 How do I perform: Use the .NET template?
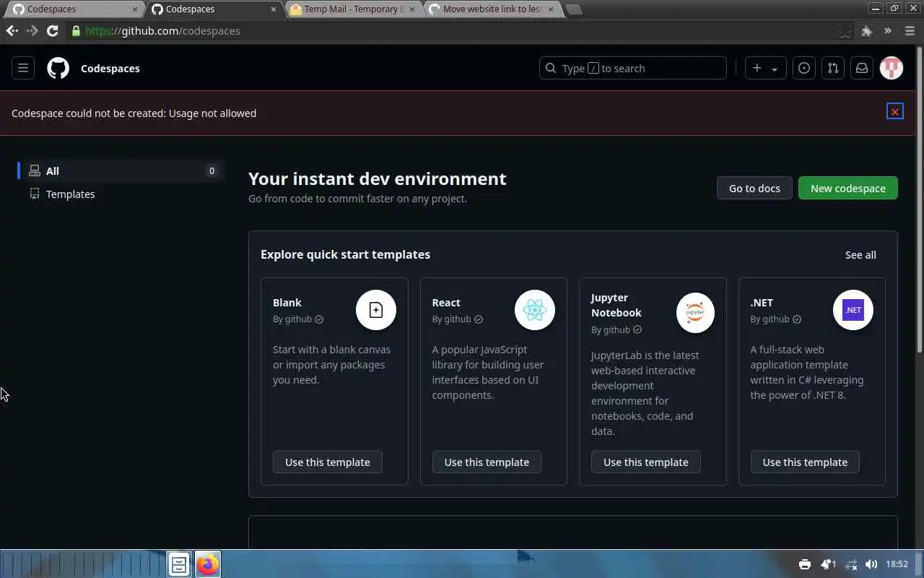tap(805, 462)
